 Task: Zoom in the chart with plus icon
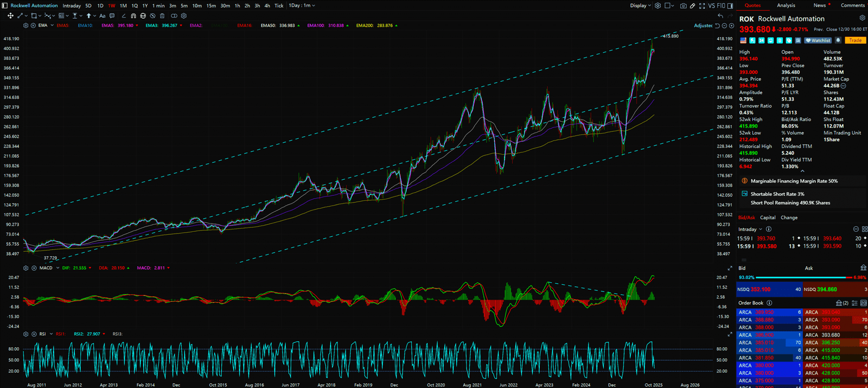[x=731, y=26]
